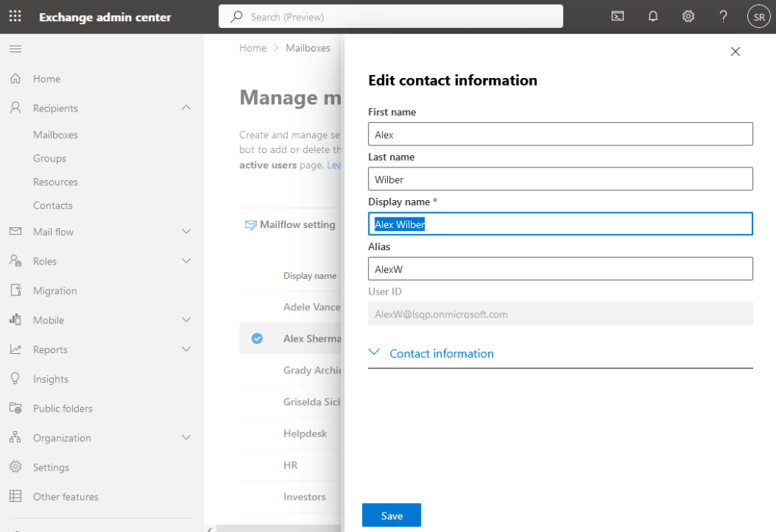This screenshot has height=532, width=776.
Task: Expand the Organization section
Action: (x=186, y=437)
